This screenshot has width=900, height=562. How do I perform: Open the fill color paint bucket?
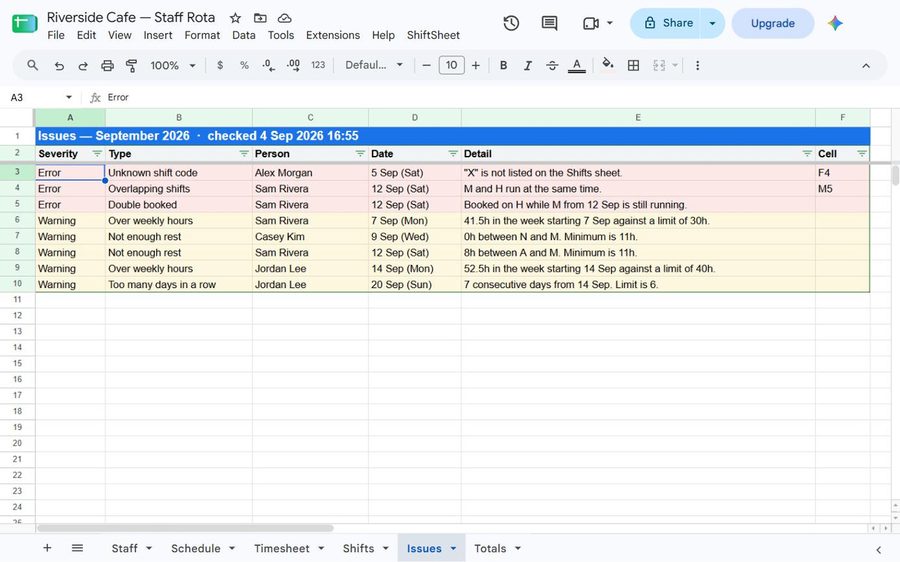pyautogui.click(x=607, y=64)
